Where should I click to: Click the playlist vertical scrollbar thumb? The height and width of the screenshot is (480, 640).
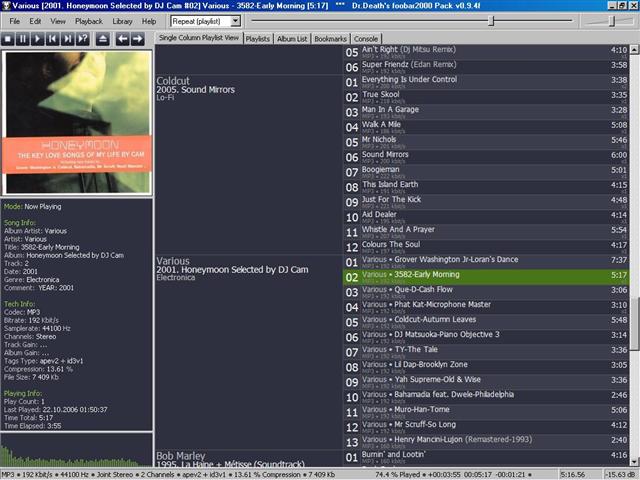(x=634, y=324)
